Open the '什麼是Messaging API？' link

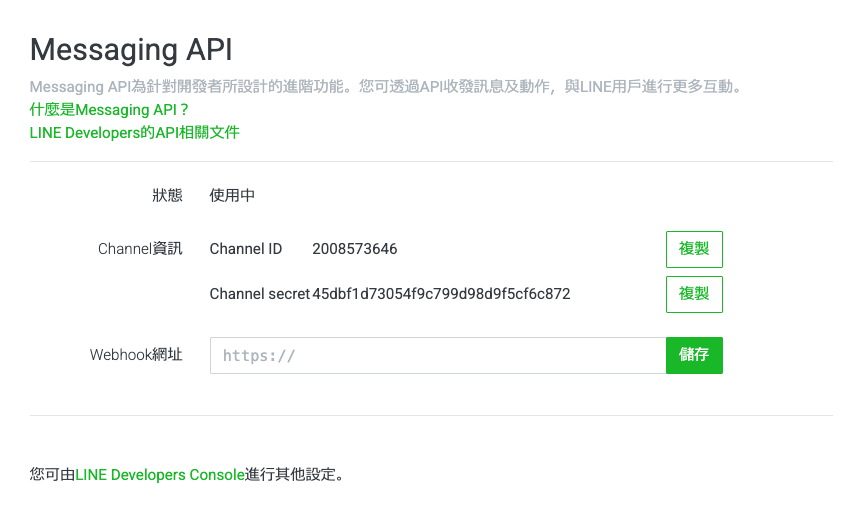[109, 110]
